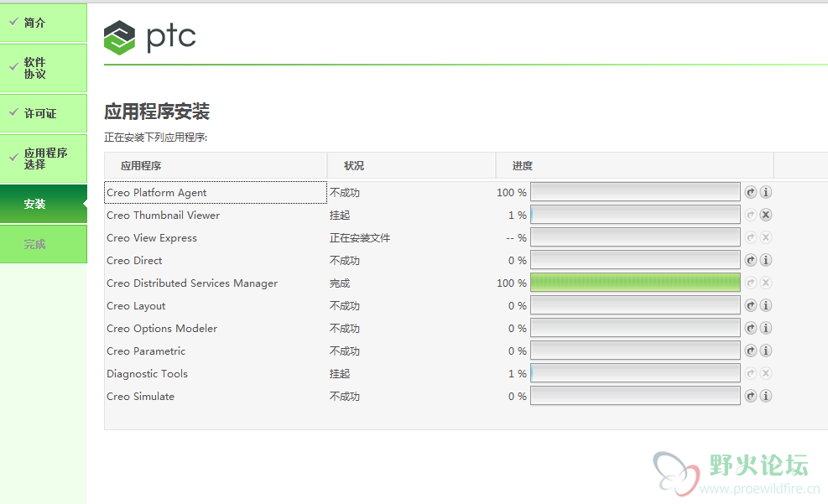Image resolution: width=828 pixels, height=504 pixels.
Task: Select the Creo Options Modeler row name
Action: coord(162,329)
